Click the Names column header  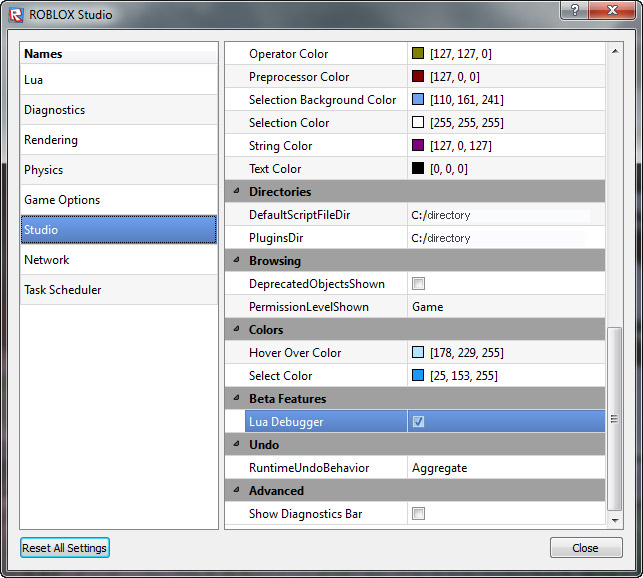coord(119,54)
